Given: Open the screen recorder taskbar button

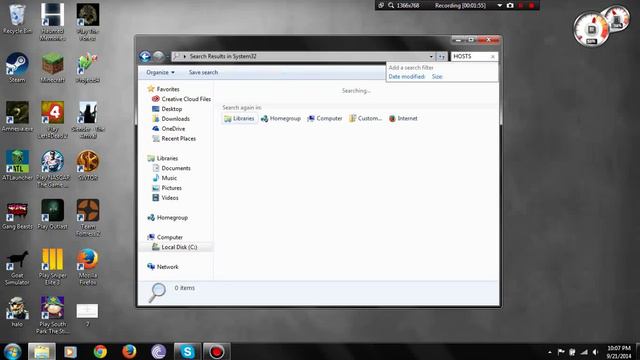Looking at the screenshot, I should (x=216, y=351).
